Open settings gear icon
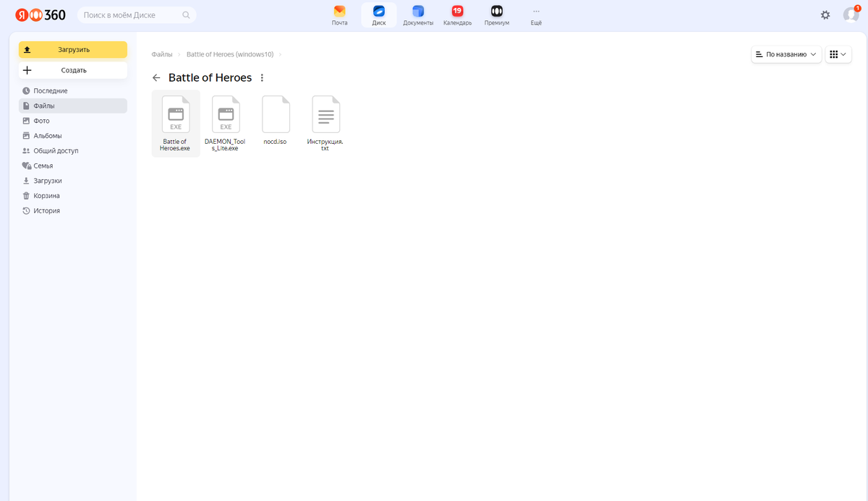 825,14
